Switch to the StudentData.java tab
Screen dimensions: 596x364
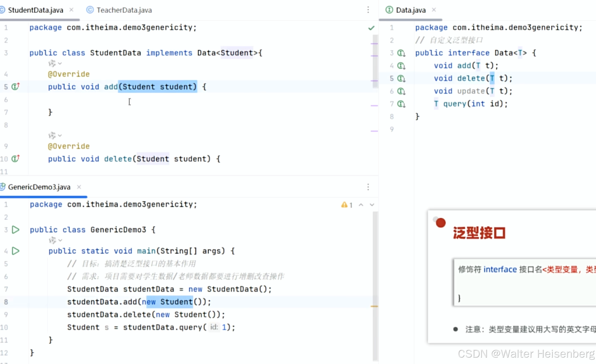(x=36, y=10)
